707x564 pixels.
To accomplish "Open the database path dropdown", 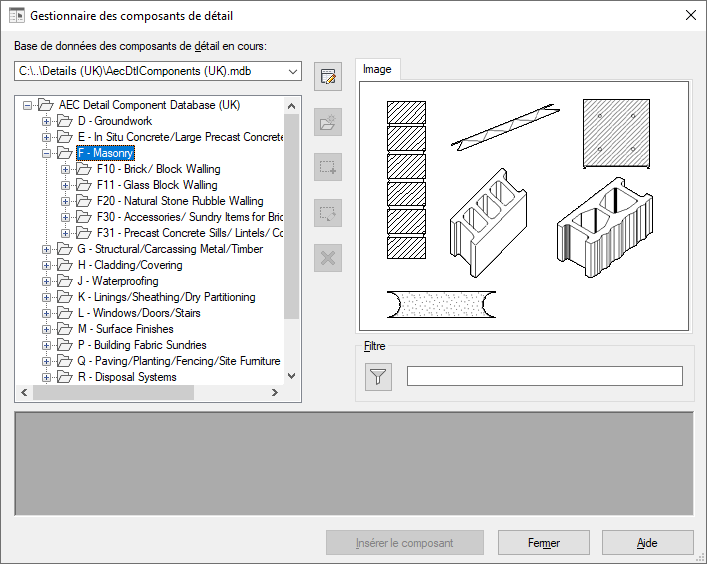I will [293, 71].
